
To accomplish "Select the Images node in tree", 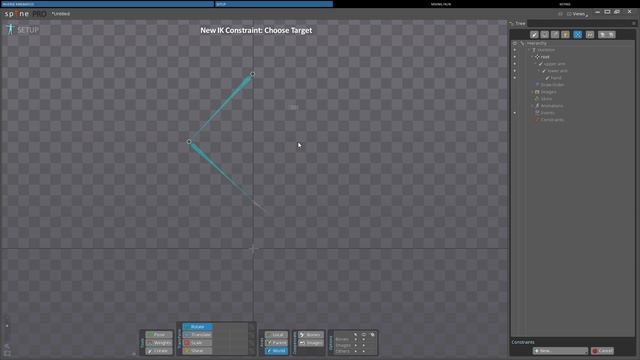I will tap(548, 92).
